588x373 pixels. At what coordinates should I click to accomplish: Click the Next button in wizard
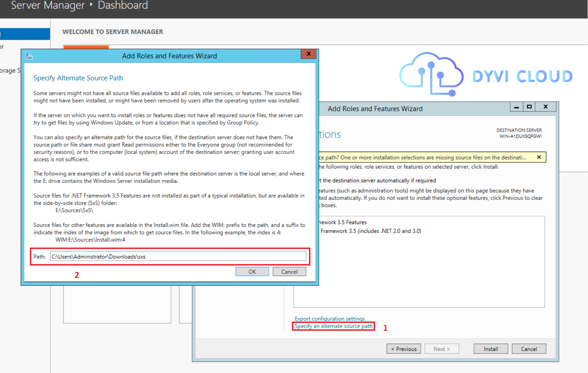442,349
